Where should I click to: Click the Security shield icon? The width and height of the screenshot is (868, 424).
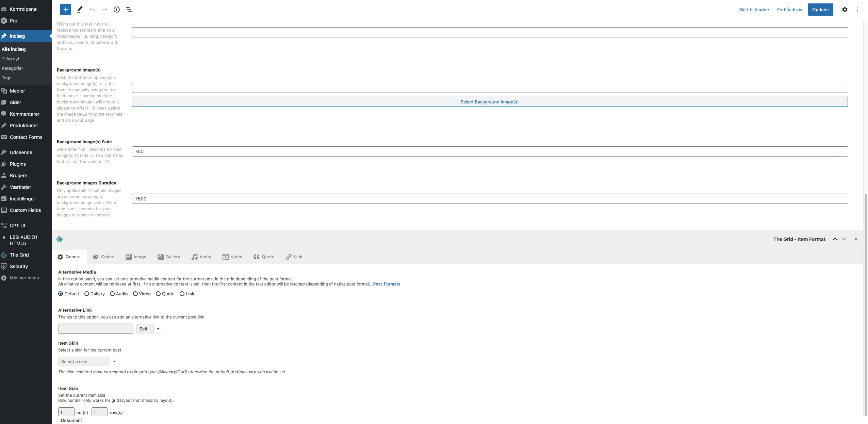point(4,266)
